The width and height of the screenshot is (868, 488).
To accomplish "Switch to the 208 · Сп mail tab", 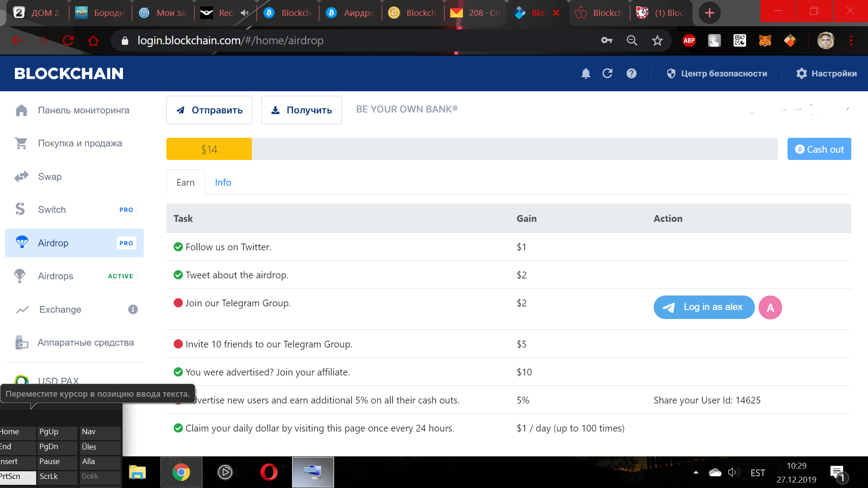I will [476, 13].
